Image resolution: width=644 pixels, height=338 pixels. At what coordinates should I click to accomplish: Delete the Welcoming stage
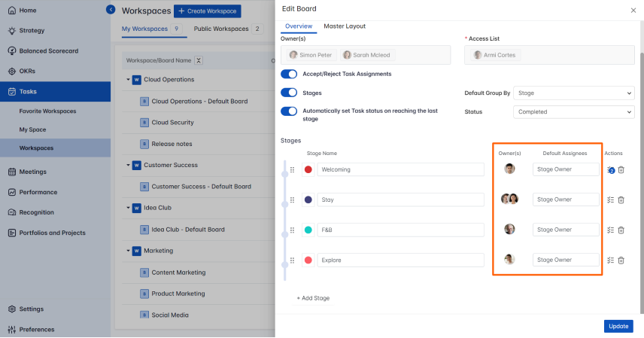(x=621, y=170)
